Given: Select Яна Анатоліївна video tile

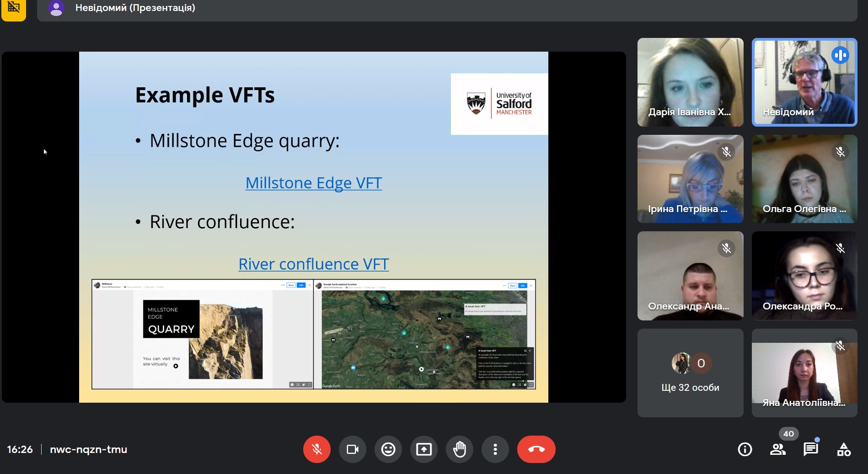Looking at the screenshot, I should click(x=804, y=373).
